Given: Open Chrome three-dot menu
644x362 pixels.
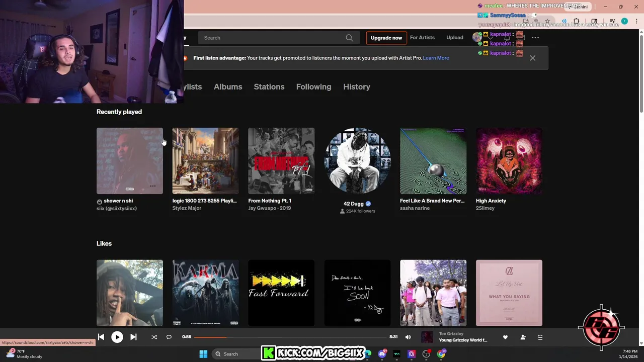Looking at the screenshot, I should (x=636, y=21).
